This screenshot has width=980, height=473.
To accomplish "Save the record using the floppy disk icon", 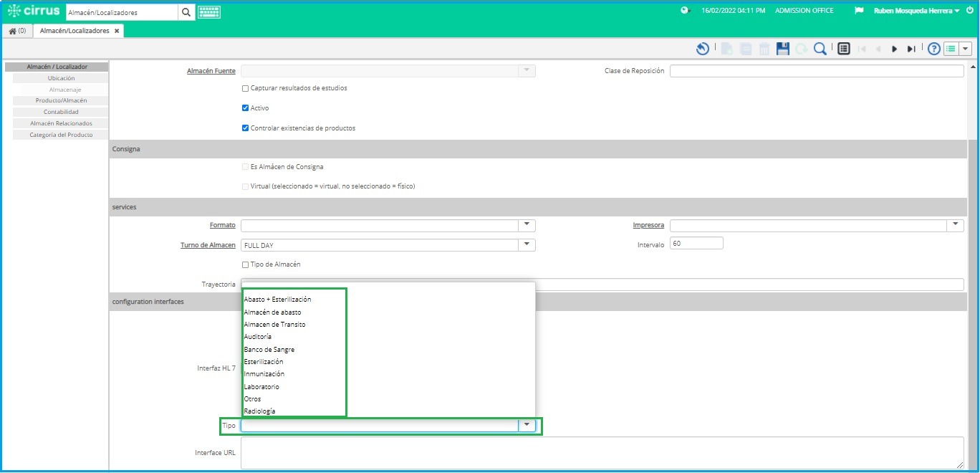I will [782, 48].
